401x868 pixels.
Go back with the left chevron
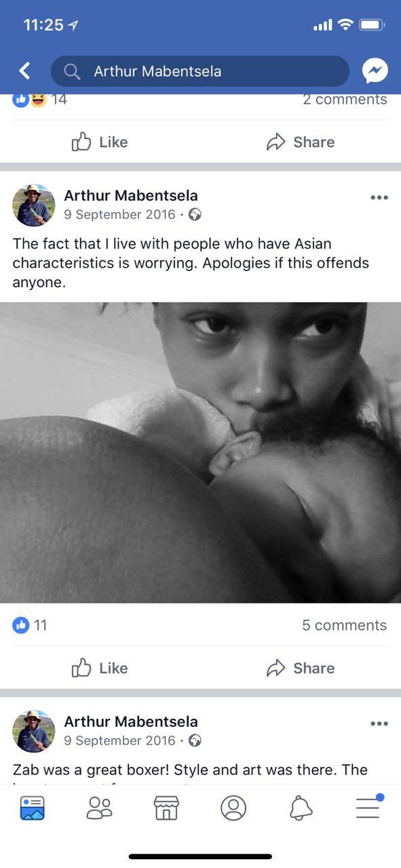click(x=25, y=71)
